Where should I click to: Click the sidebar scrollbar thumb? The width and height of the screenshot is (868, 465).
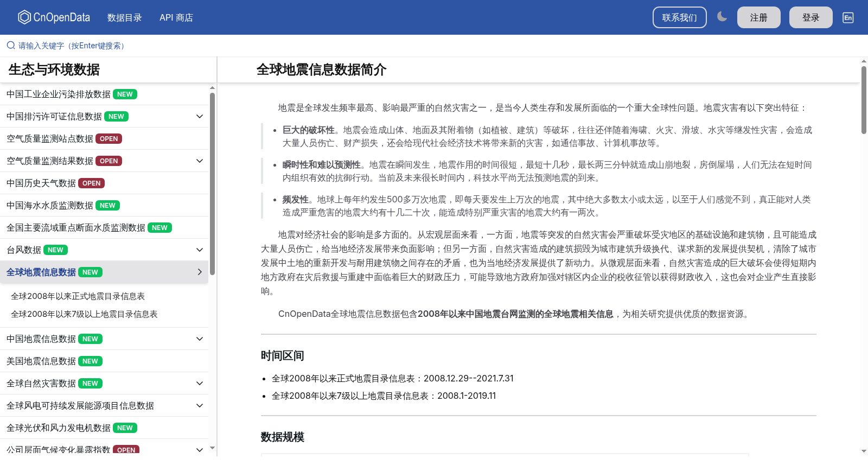tap(212, 183)
